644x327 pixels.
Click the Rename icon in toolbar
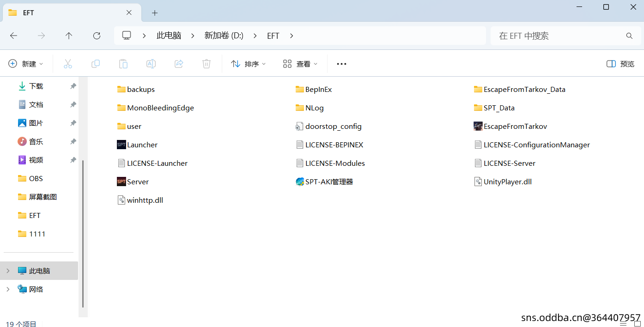click(x=151, y=64)
